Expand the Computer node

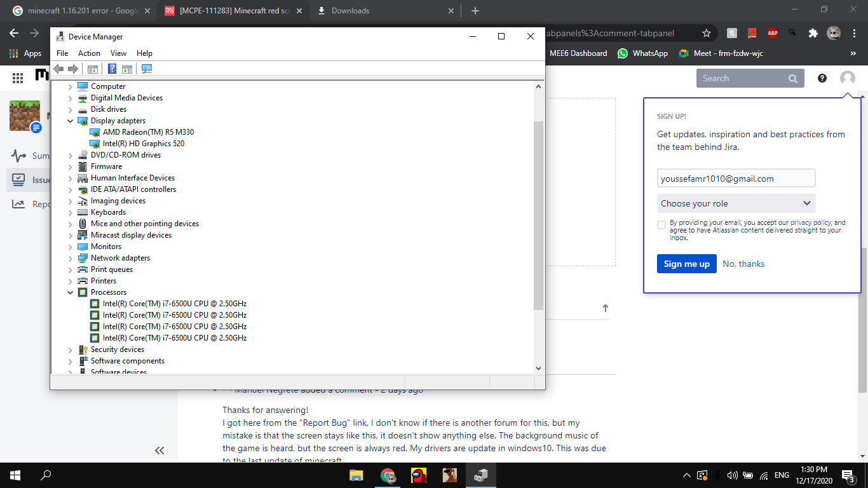(x=71, y=86)
